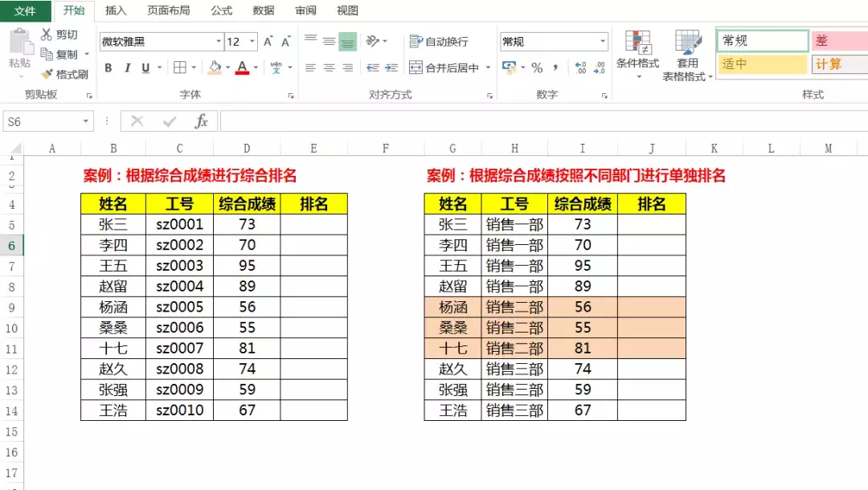Open the font size dropdown
The height and width of the screenshot is (490, 868).
pyautogui.click(x=252, y=42)
